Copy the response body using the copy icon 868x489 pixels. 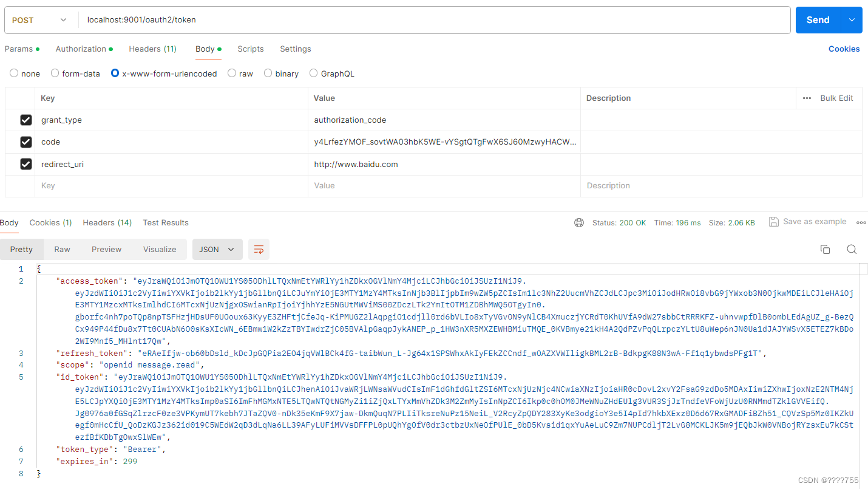(x=825, y=249)
